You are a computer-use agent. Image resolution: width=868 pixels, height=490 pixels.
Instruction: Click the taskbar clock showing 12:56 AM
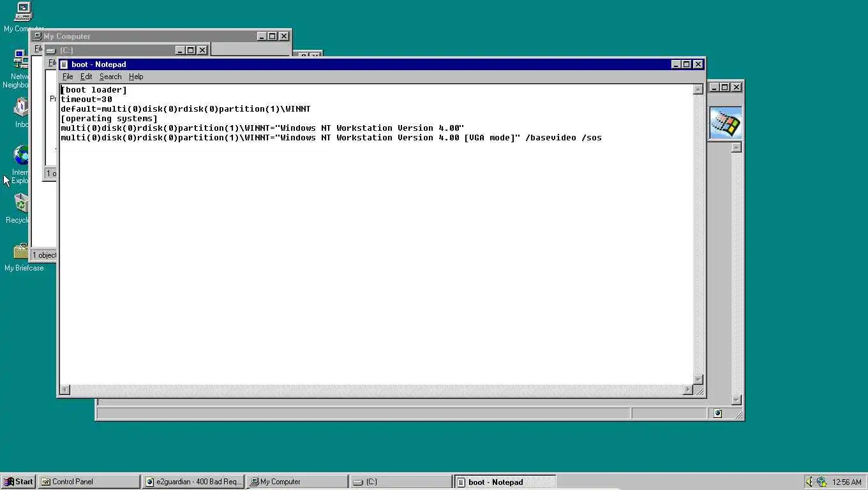[847, 482]
